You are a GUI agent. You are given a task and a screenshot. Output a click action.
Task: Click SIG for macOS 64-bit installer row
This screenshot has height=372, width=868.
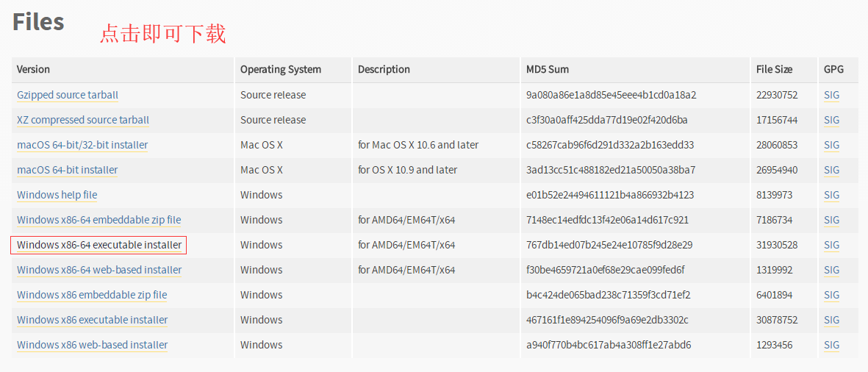pyautogui.click(x=831, y=170)
